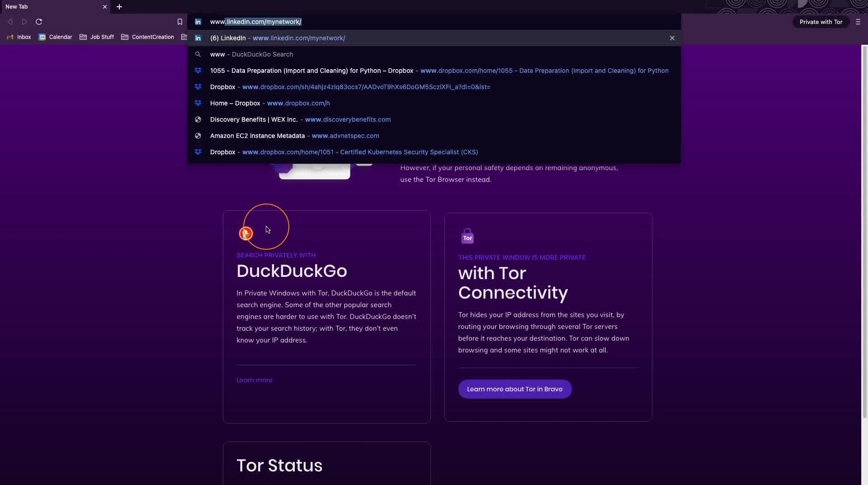Screen dimensions: 868x485
Task: Open a new tab with the plus button
Action: coord(119,7)
